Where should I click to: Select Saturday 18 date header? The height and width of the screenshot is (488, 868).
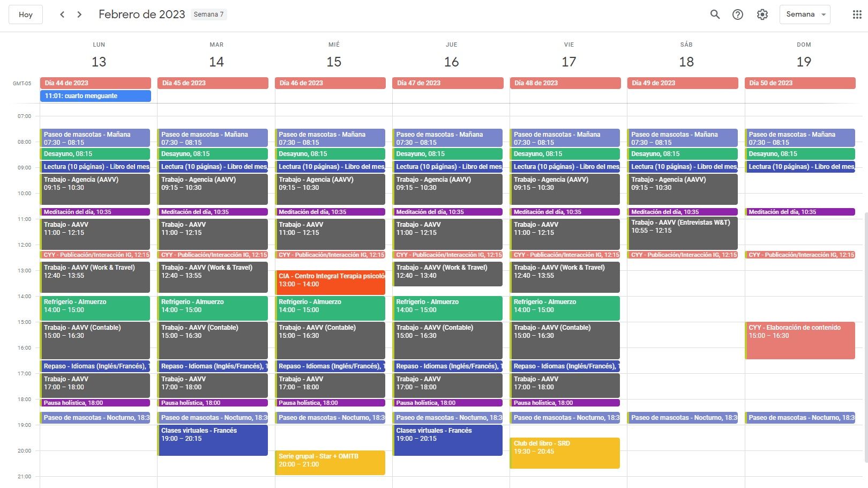(x=686, y=62)
